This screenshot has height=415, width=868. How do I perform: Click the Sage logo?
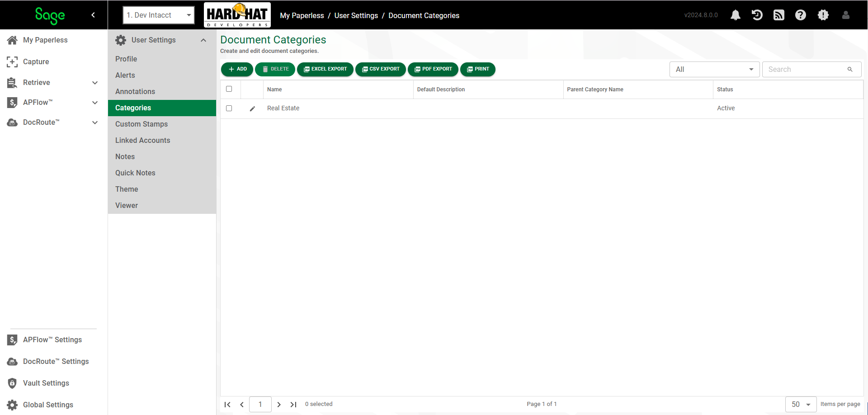(50, 15)
